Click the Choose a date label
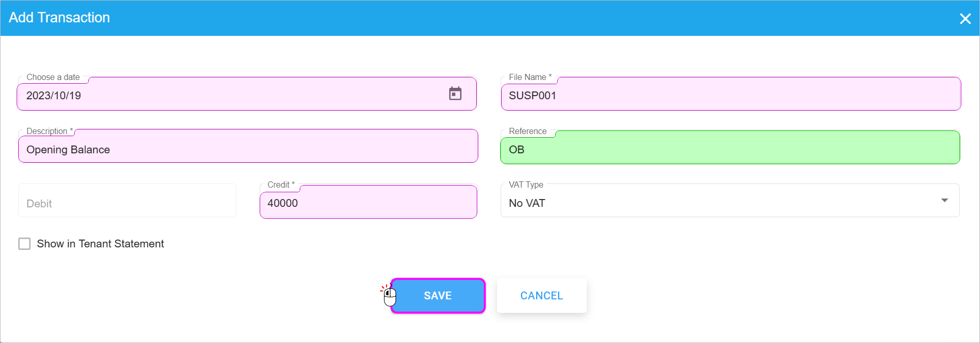Screen dimensions: 980x343 click(x=53, y=77)
